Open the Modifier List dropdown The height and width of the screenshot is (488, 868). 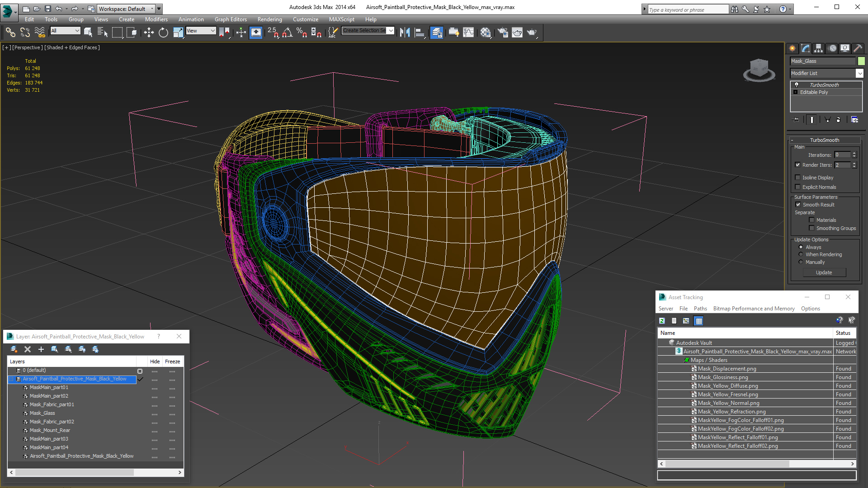point(860,73)
